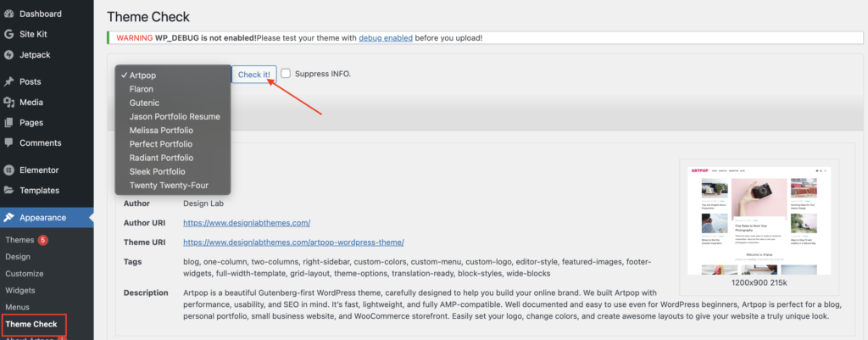
Task: Pick Jason Portfolio Resume theme option
Action: pyautogui.click(x=175, y=116)
